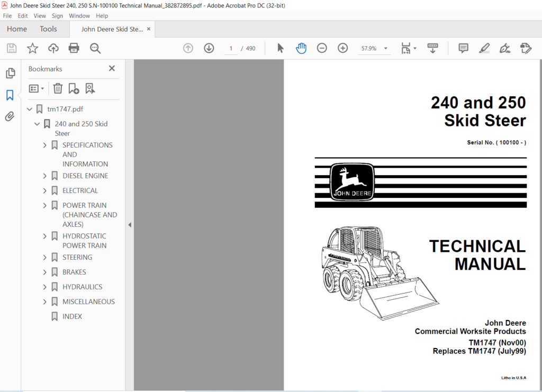Image resolution: width=542 pixels, height=392 pixels.
Task: Open the Fill and Sign tool
Action: pyautogui.click(x=505, y=48)
